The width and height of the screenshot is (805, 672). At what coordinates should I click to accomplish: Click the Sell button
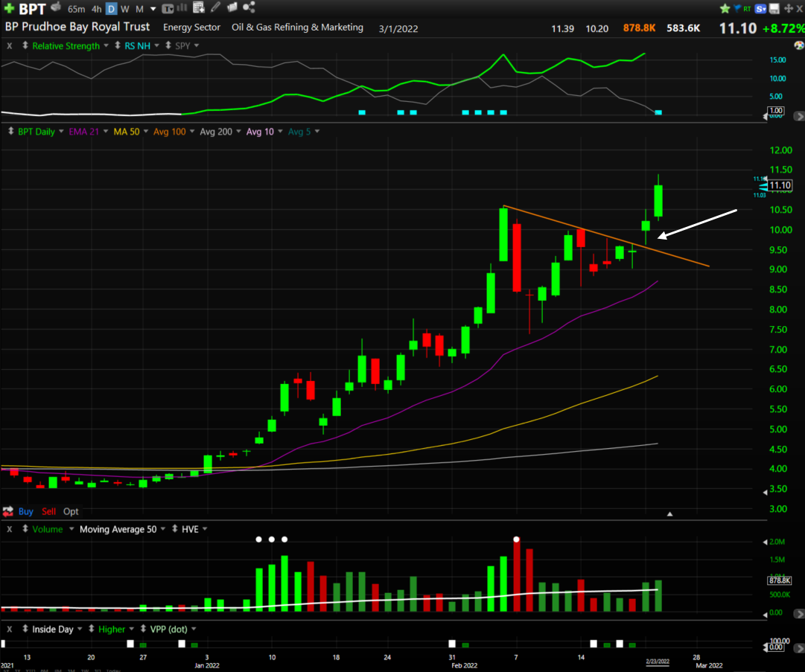coord(48,511)
